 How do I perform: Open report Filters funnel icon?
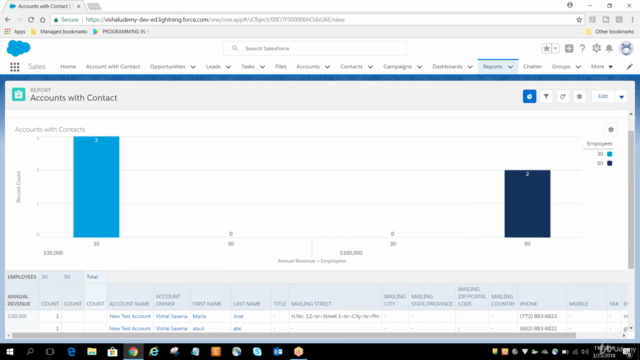tap(546, 96)
